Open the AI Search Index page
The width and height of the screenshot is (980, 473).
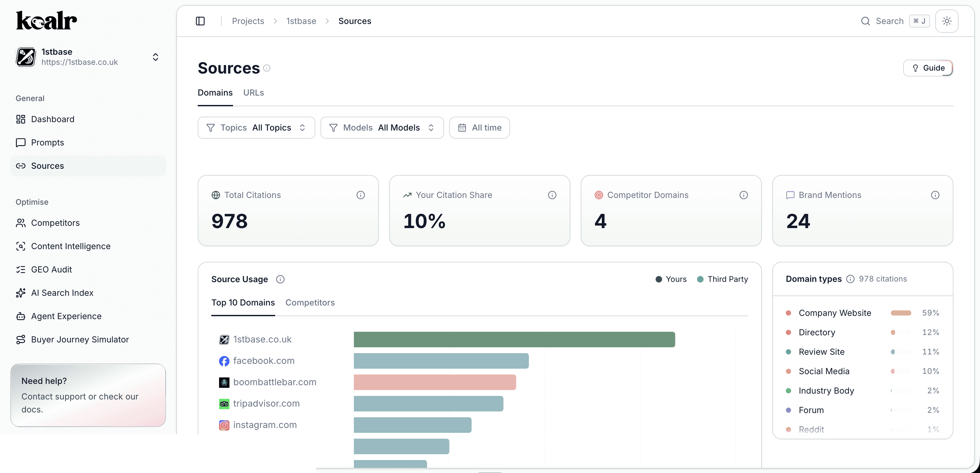(63, 293)
